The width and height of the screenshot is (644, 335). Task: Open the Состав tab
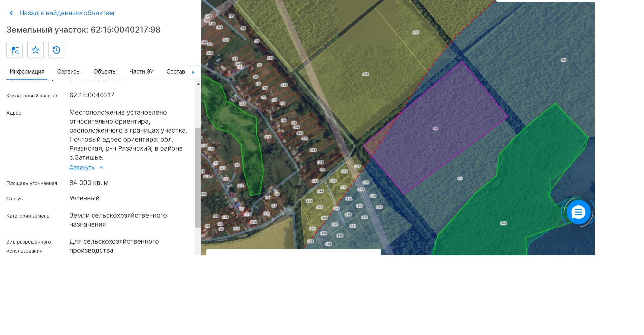point(176,72)
